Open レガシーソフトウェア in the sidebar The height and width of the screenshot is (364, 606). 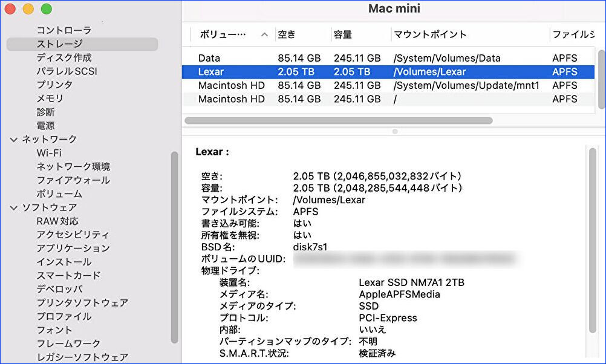tap(82, 357)
